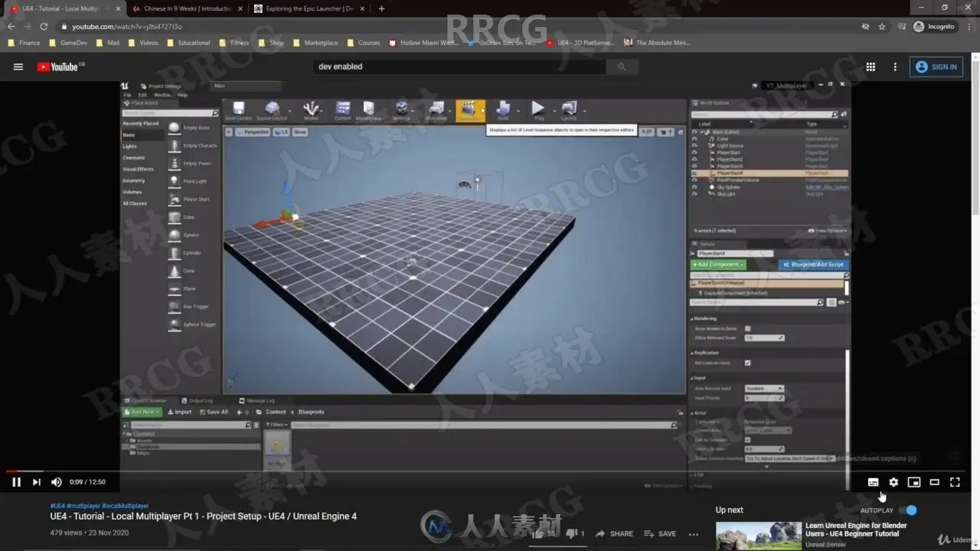Seek on the video progress bar
The height and width of the screenshot is (551, 980).
point(490,471)
